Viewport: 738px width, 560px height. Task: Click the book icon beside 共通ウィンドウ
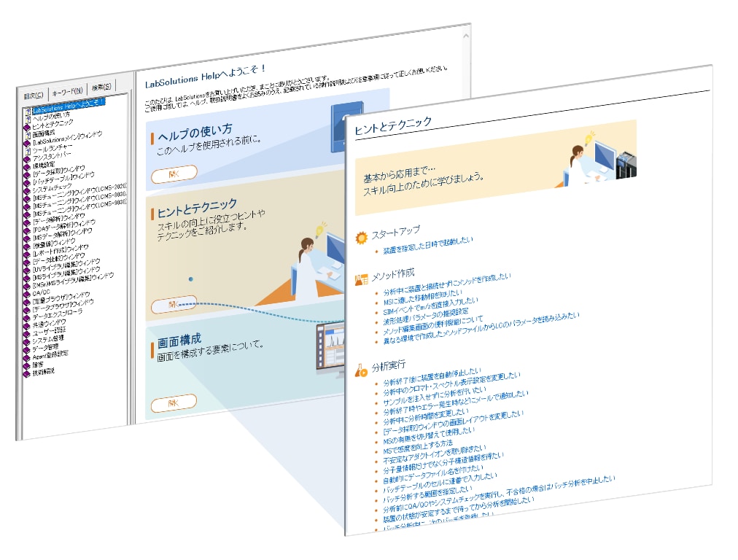pos(27,326)
